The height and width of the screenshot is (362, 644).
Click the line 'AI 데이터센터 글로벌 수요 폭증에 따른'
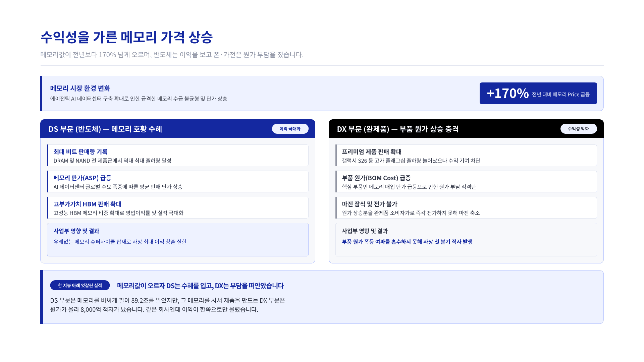[x=118, y=187]
